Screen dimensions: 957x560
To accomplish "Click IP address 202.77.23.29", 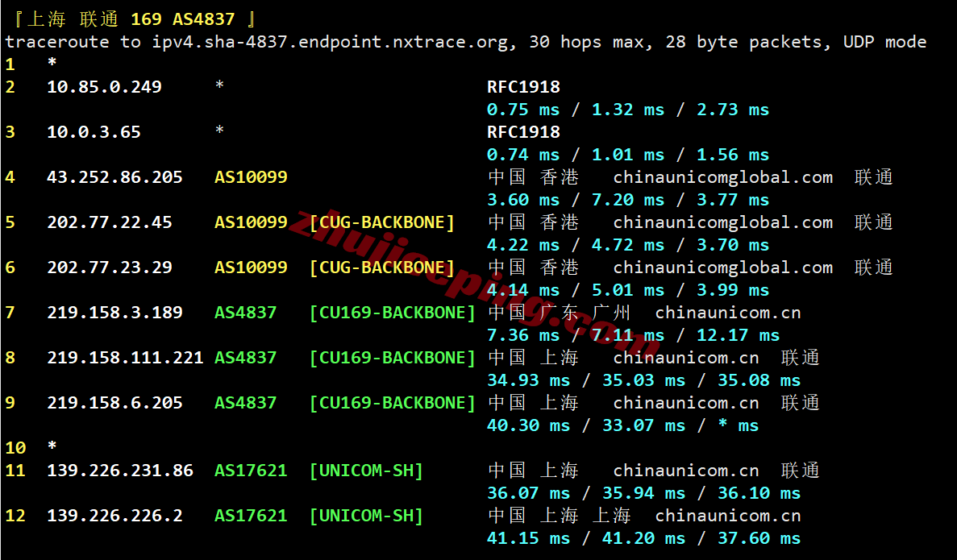I will [x=110, y=268].
